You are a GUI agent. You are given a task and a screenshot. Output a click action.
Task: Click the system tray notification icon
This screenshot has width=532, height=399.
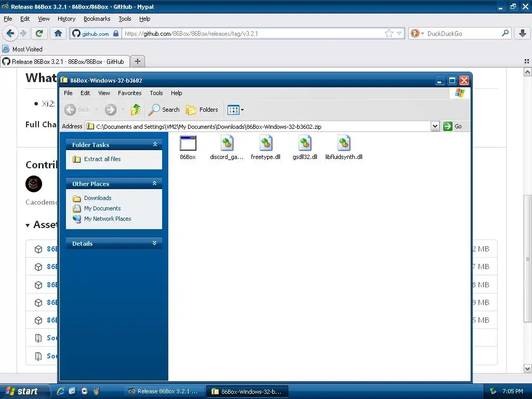(493, 391)
